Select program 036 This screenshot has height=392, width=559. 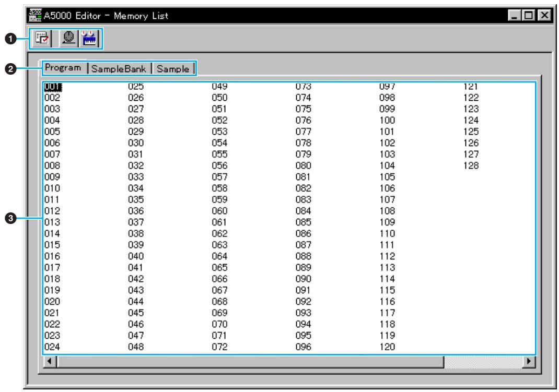(136, 211)
